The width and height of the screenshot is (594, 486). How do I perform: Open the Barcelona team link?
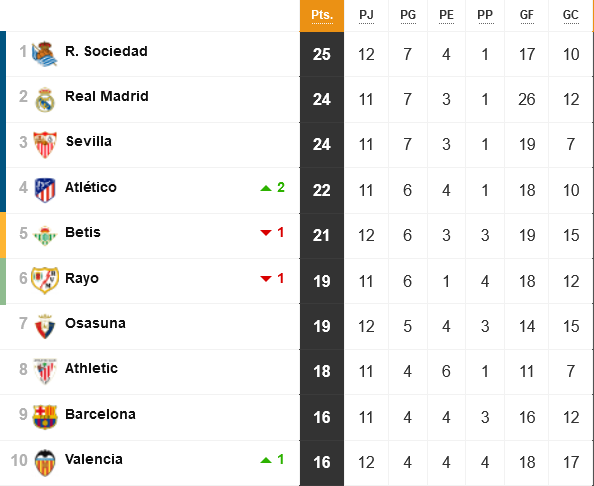(x=100, y=414)
